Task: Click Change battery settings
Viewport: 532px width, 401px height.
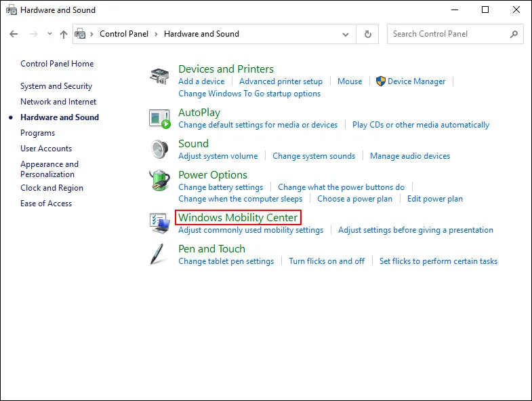Action: (x=221, y=187)
